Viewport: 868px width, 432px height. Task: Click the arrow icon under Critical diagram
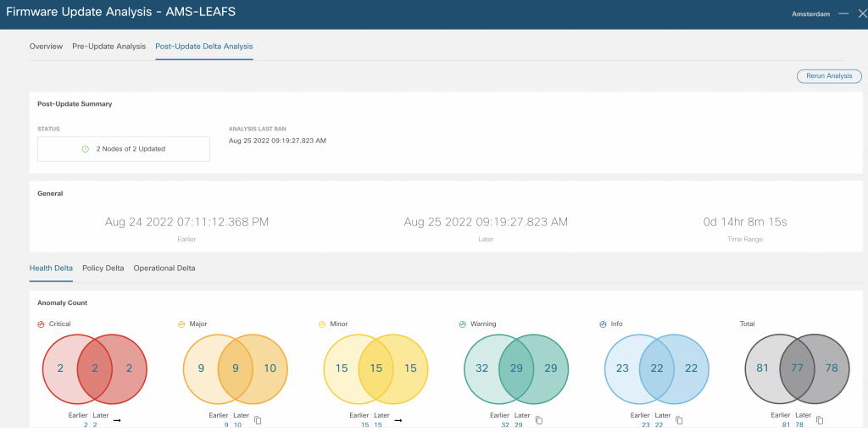[116, 420]
